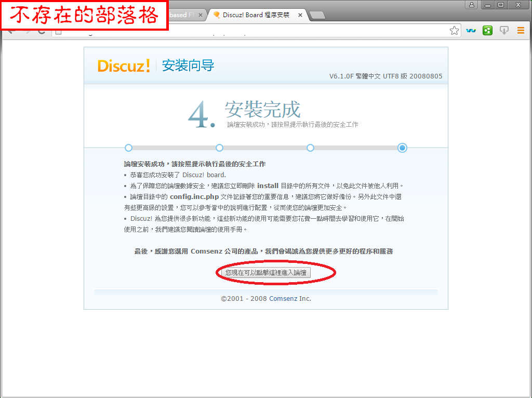The height and width of the screenshot is (398, 532).
Task: Open the Comsenz link in footer
Action: pos(283,299)
